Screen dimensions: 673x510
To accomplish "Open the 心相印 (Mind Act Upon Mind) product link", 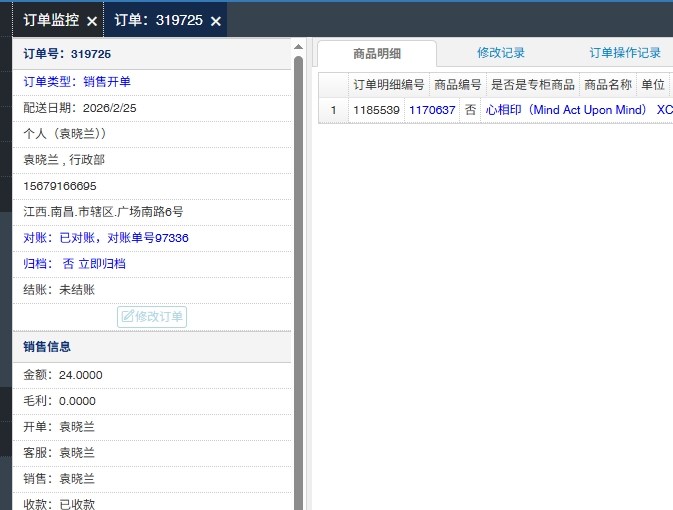I will [x=566, y=111].
